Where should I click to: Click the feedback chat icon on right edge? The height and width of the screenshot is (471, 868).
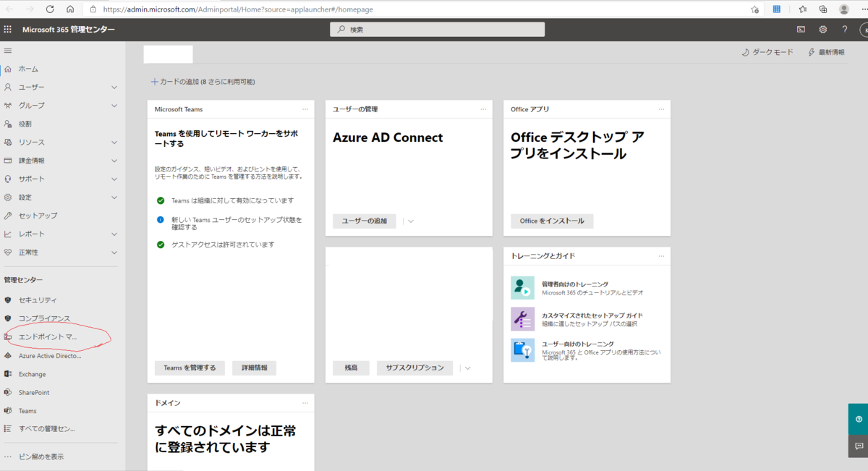click(x=859, y=446)
